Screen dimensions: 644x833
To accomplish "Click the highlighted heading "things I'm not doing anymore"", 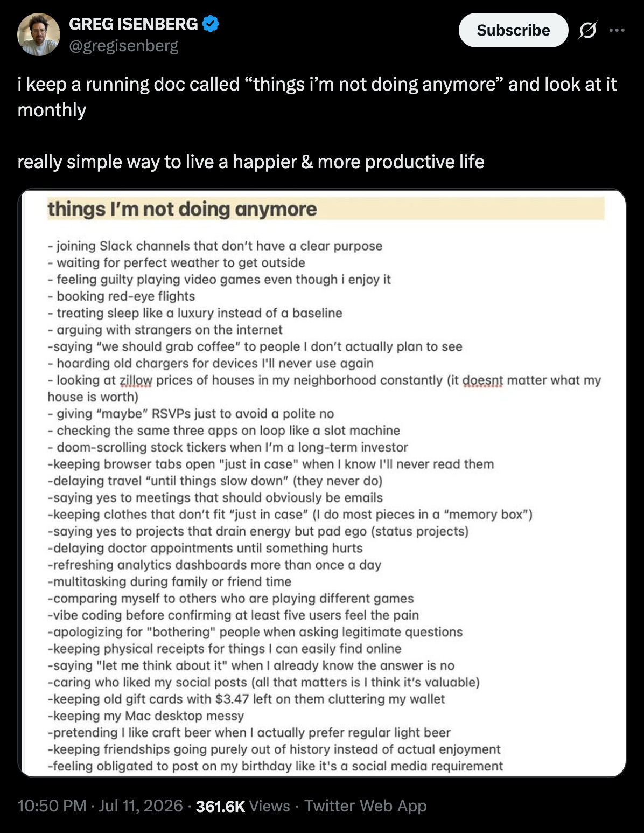I will pos(182,209).
